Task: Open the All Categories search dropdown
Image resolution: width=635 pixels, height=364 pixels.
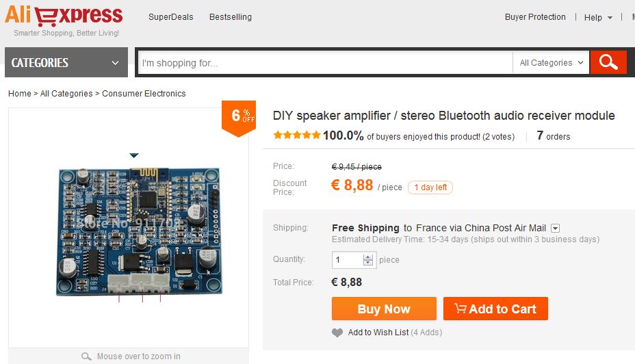Action: (552, 63)
